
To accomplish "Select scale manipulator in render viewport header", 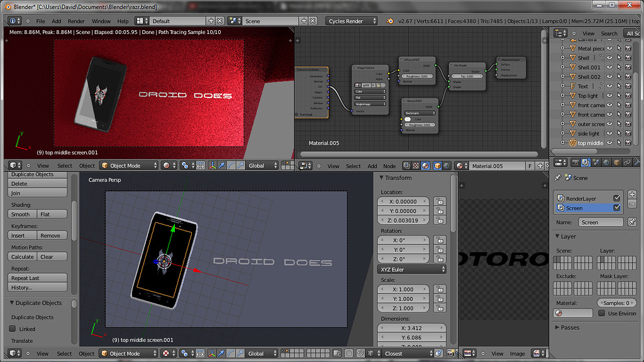I will 241,166.
